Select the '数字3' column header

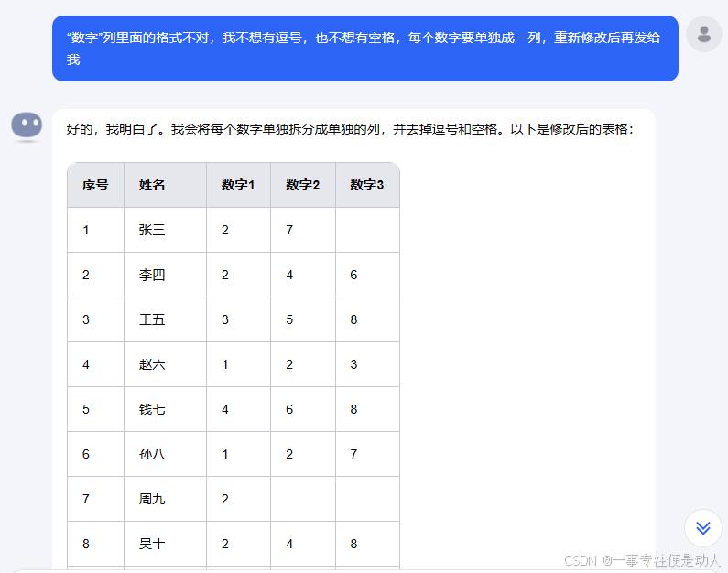pos(367,185)
